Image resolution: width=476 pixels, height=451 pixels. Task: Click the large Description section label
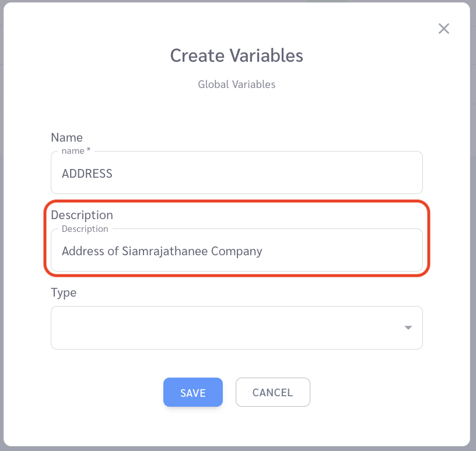[x=82, y=215]
